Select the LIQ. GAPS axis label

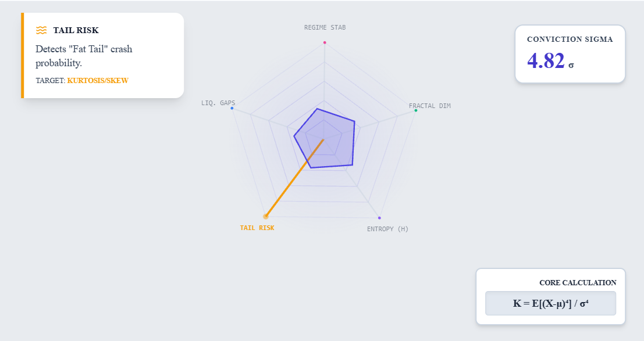[218, 103]
